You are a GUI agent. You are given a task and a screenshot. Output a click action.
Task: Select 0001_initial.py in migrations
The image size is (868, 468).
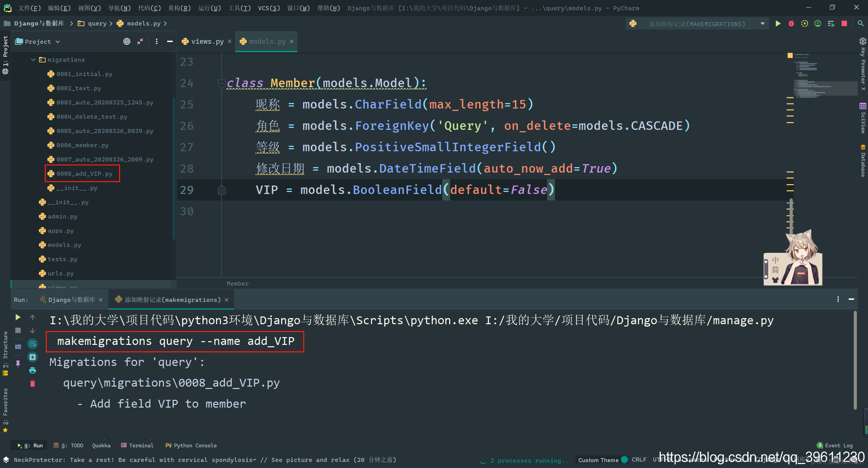(84, 74)
